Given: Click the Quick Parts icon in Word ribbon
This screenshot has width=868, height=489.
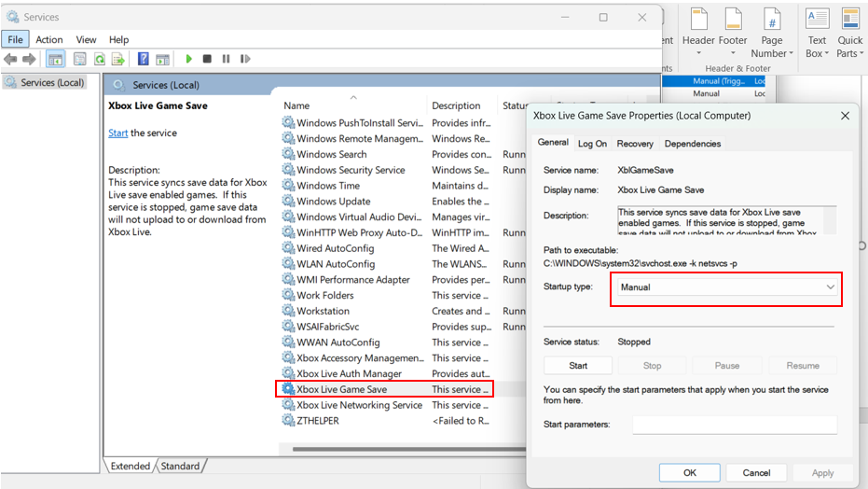Looking at the screenshot, I should click(x=849, y=20).
